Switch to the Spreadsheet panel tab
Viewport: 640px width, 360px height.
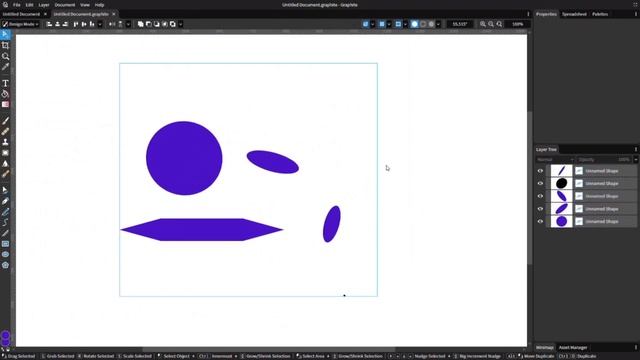[x=574, y=14]
